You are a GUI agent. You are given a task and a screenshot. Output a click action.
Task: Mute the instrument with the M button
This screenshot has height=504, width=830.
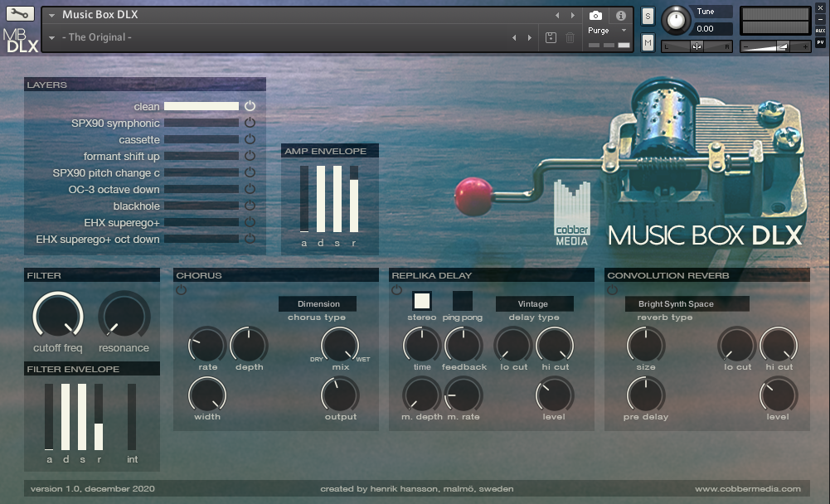click(x=648, y=42)
